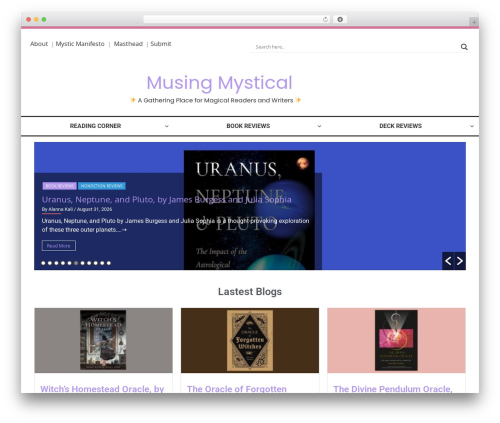The height and width of the screenshot is (423, 500).
Task: Go to previous slide arrow
Action: tap(448, 261)
